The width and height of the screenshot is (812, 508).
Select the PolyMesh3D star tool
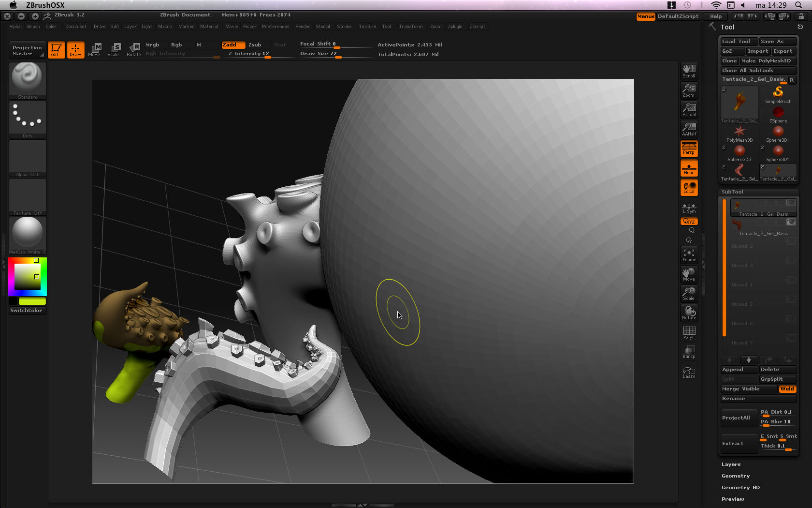click(x=739, y=134)
